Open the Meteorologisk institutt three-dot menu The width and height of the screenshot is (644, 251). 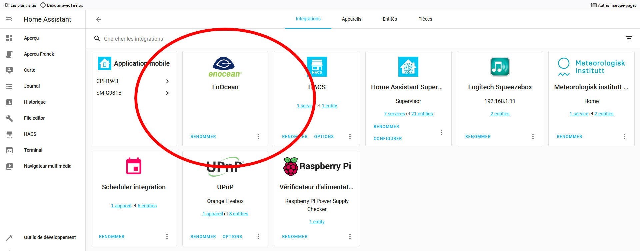pos(625,136)
